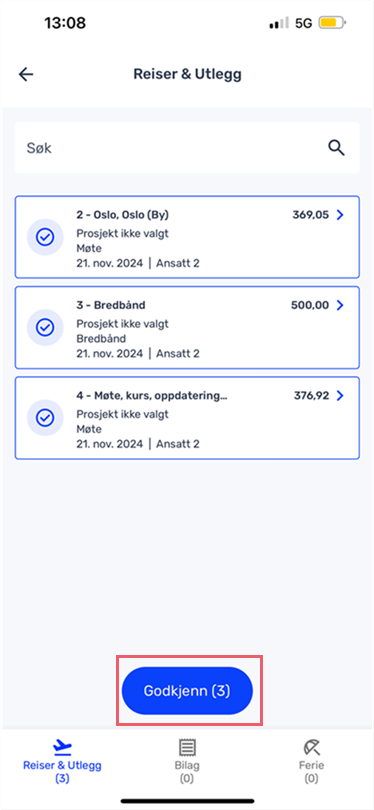Click the magnifying glass search icon
Image resolution: width=374 pixels, height=810 pixels.
click(x=337, y=148)
